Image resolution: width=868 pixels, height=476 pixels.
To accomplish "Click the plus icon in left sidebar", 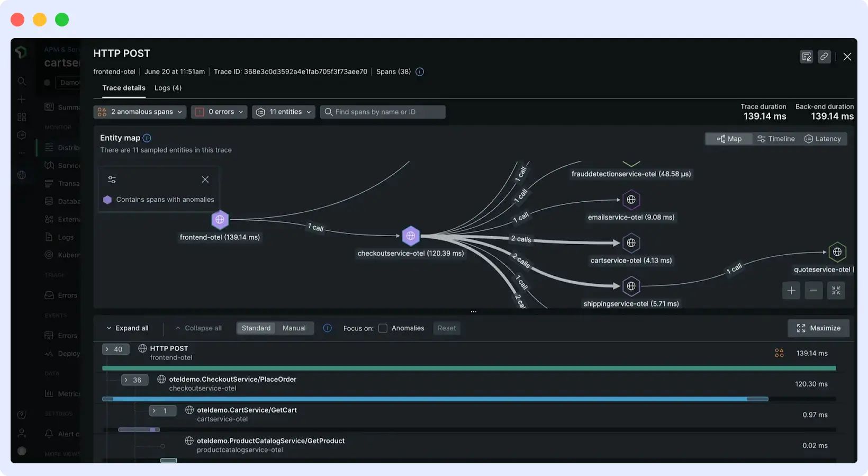I will (22, 99).
